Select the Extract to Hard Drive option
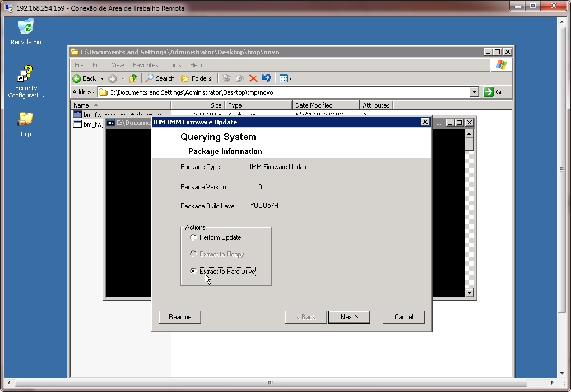 193,272
